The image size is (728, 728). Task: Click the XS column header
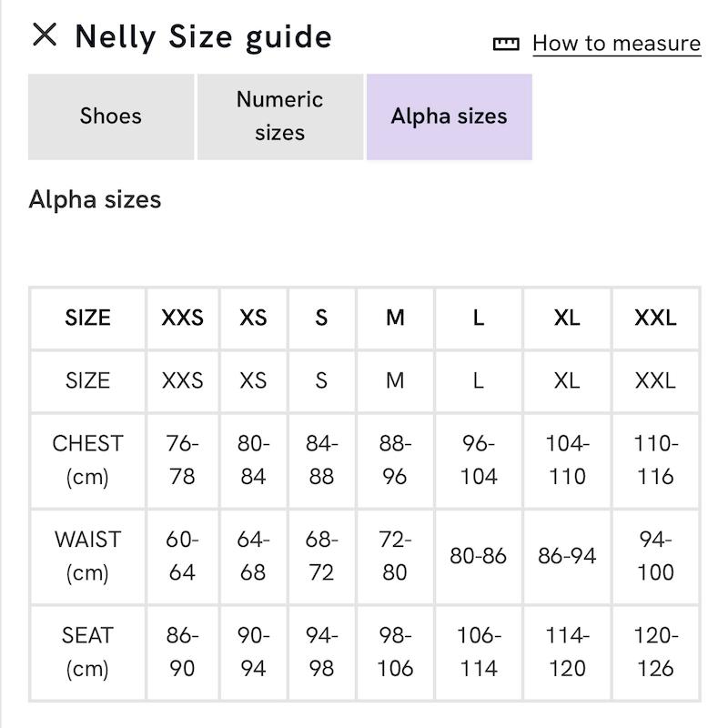pyautogui.click(x=253, y=318)
